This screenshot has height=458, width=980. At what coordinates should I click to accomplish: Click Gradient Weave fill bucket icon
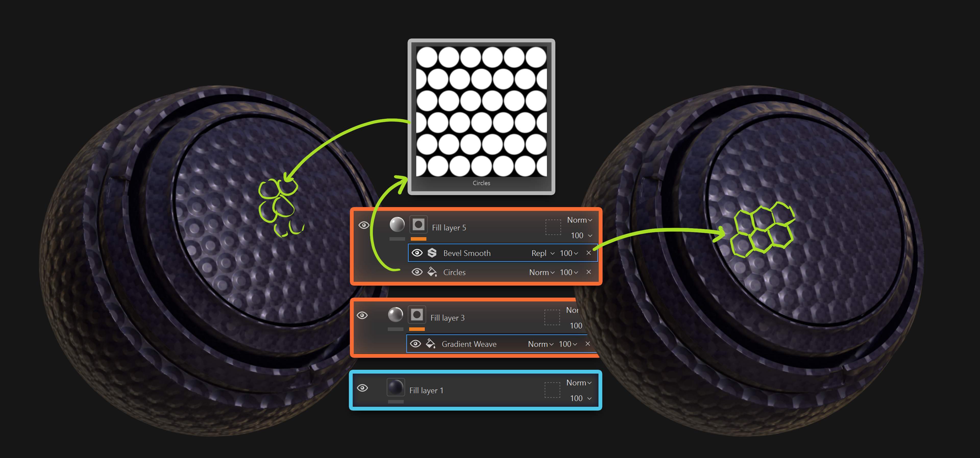pyautogui.click(x=430, y=344)
